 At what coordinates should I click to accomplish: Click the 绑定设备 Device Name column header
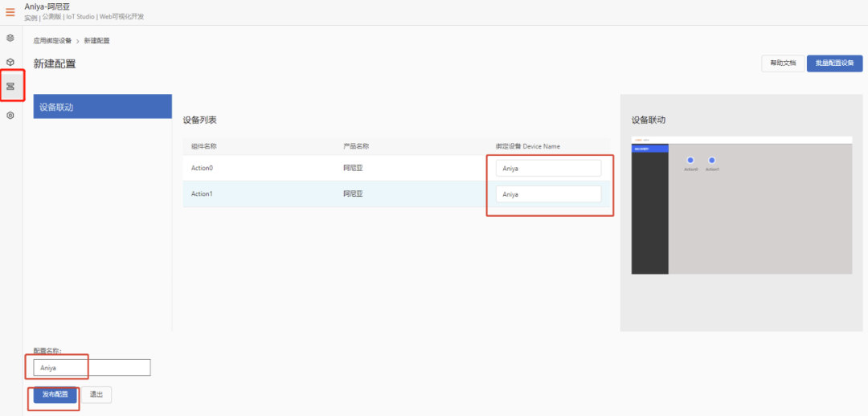528,147
